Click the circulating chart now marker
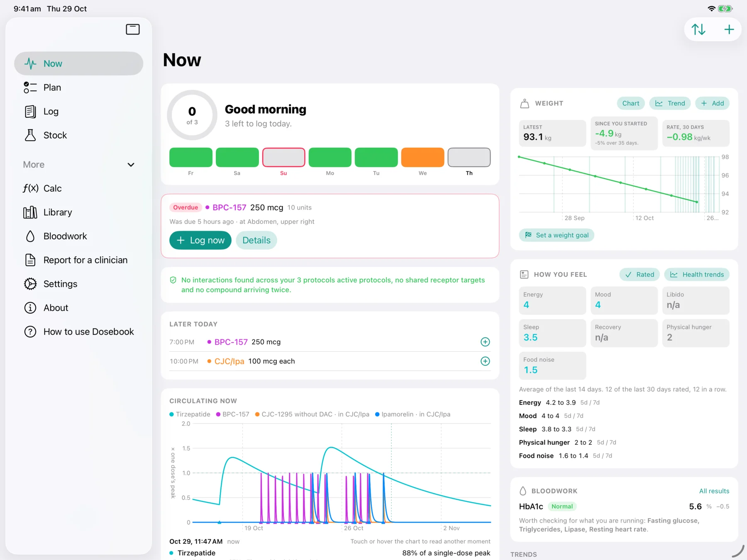The width and height of the screenshot is (747, 560). [x=391, y=473]
